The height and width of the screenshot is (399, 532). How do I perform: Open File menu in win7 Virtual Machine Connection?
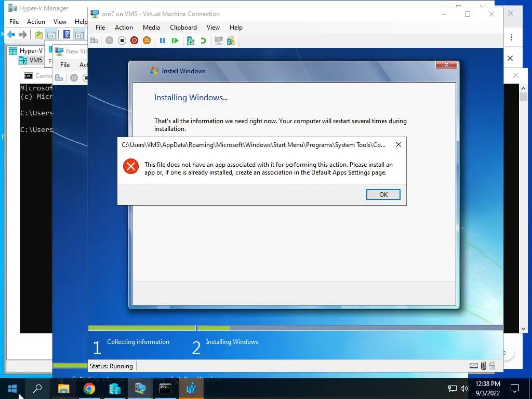click(100, 28)
